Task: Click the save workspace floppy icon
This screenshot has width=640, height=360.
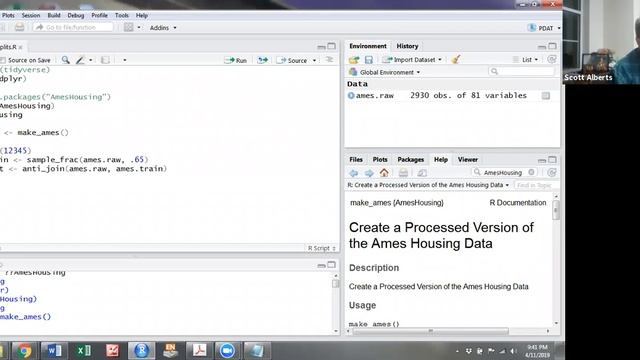Action: [369, 60]
